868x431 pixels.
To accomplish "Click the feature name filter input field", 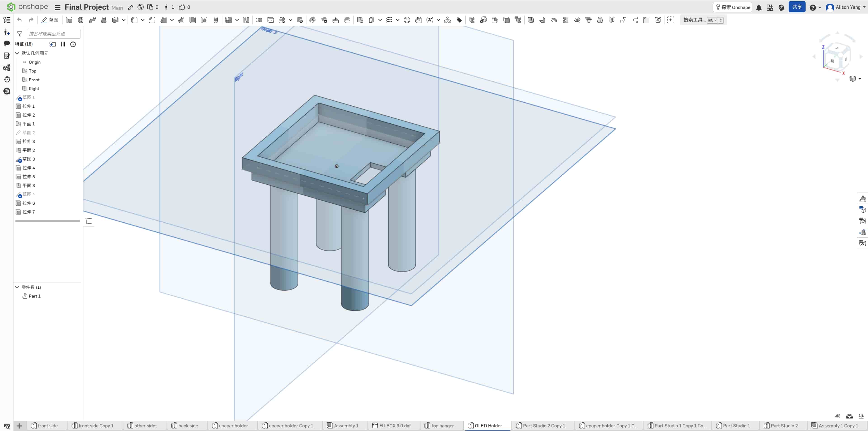I will click(53, 34).
